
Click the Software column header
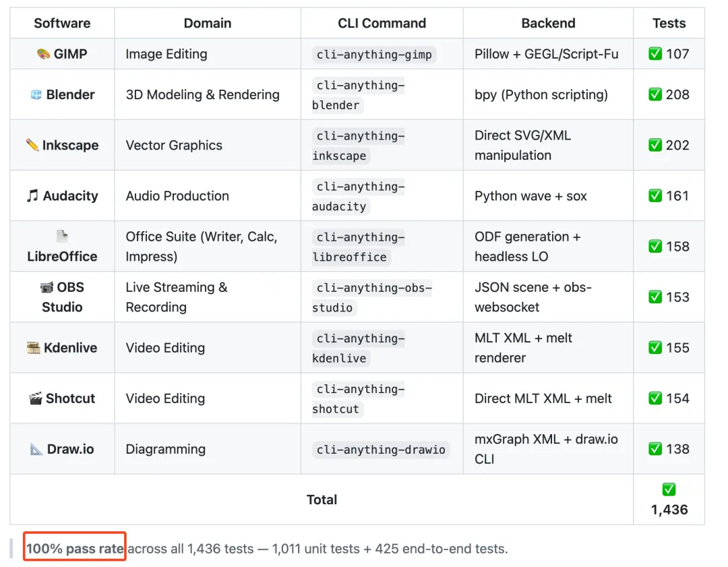tap(62, 23)
